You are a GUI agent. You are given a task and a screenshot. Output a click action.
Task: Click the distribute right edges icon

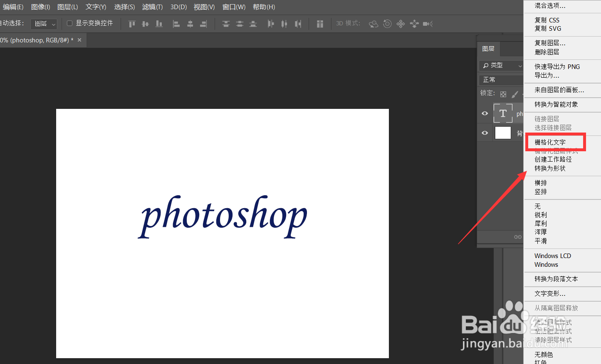coord(298,24)
